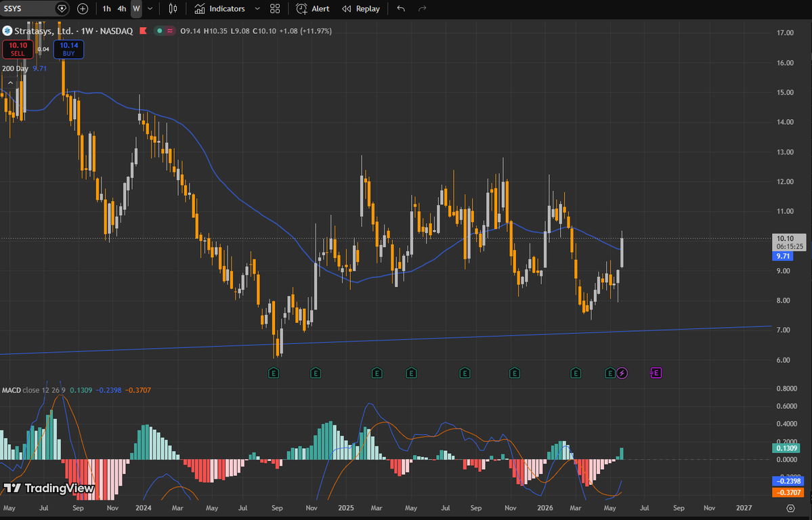Screen dimensions: 812x520
Task: Open the indicator templates grid icon
Action: pos(275,9)
